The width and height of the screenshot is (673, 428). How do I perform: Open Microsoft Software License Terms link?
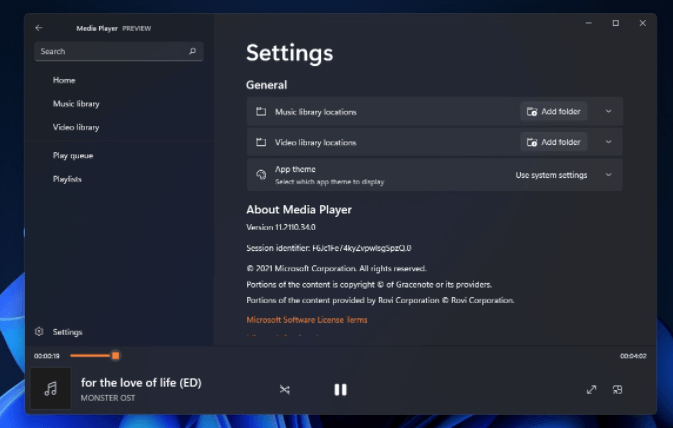point(306,320)
